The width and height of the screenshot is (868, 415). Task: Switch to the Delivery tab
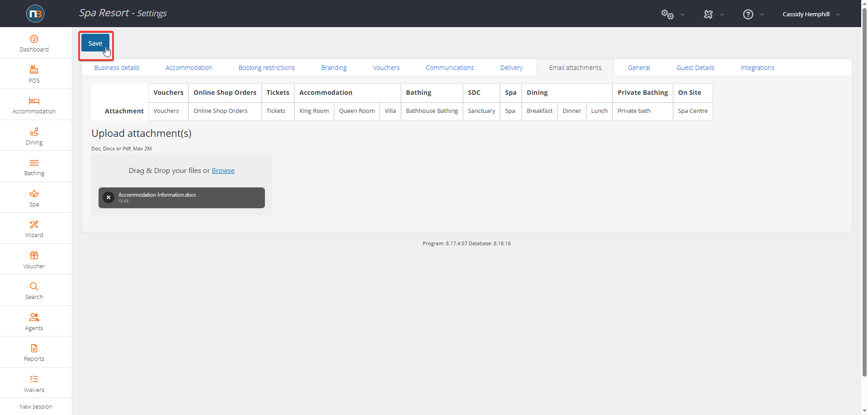tap(511, 68)
